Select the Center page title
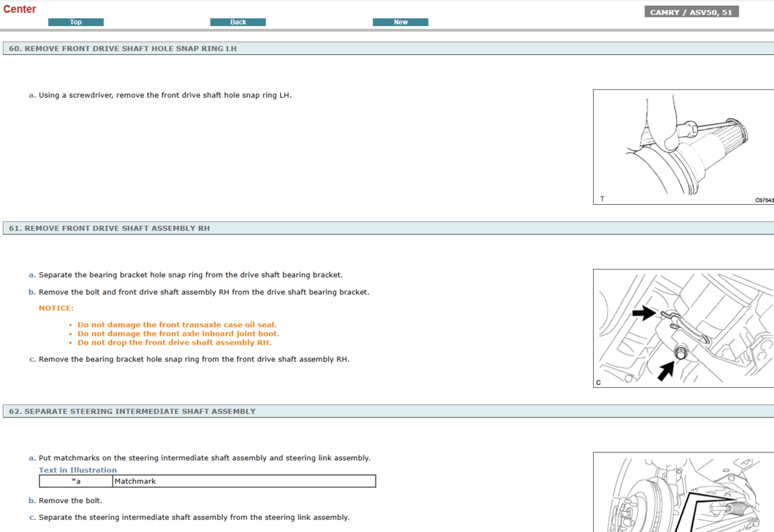 (20, 9)
